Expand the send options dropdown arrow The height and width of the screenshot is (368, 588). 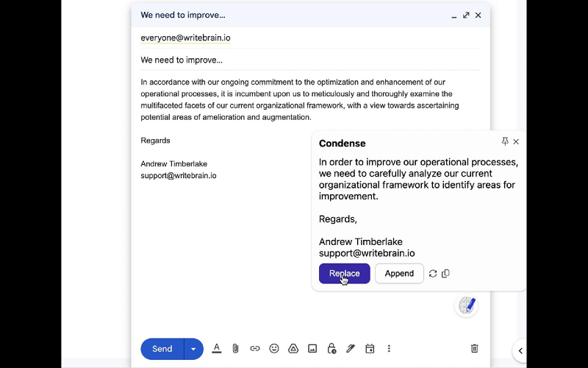click(193, 349)
